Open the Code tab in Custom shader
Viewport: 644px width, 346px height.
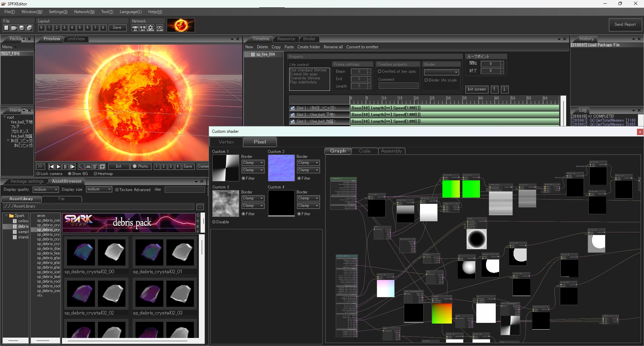tap(364, 151)
